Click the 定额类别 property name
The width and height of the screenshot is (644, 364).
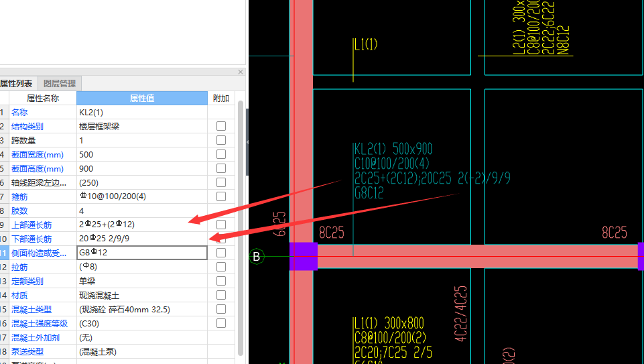(27, 282)
